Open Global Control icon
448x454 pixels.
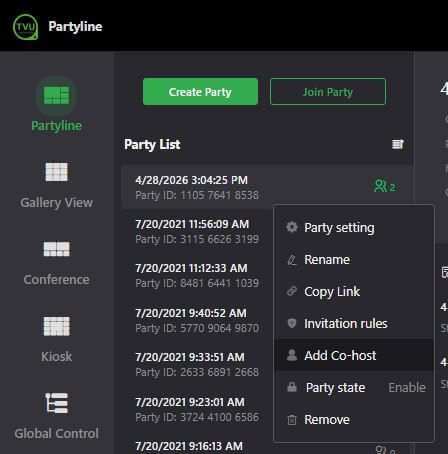pos(56,403)
